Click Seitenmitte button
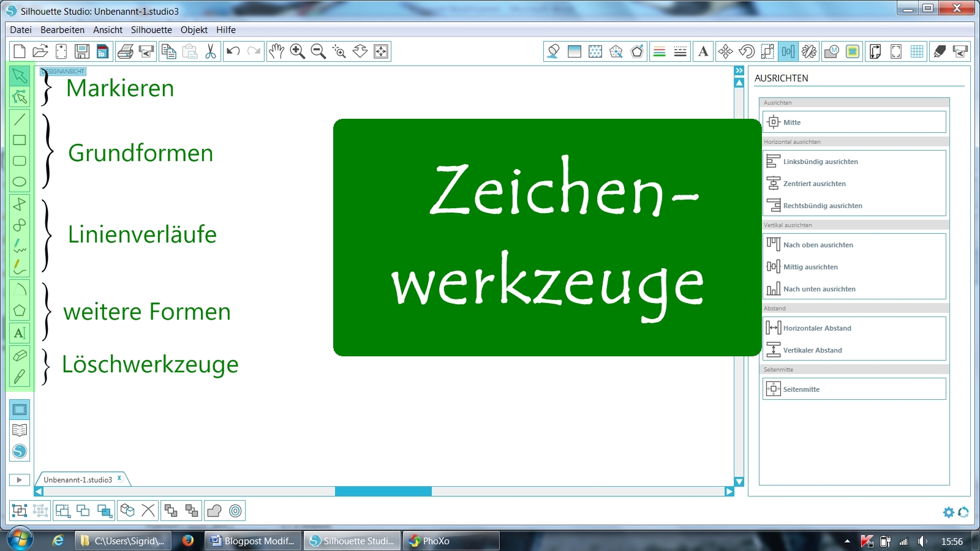 [x=854, y=389]
